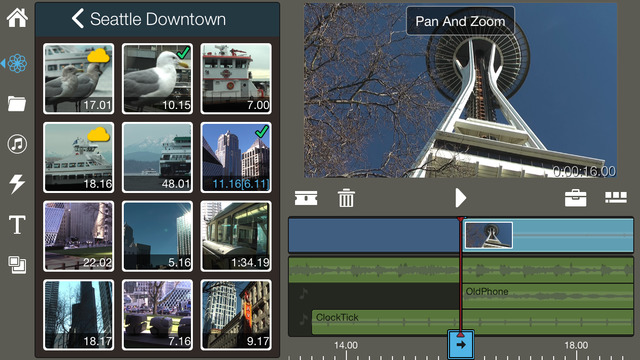Open the music library icon
This screenshot has width=640, height=360.
[17, 144]
